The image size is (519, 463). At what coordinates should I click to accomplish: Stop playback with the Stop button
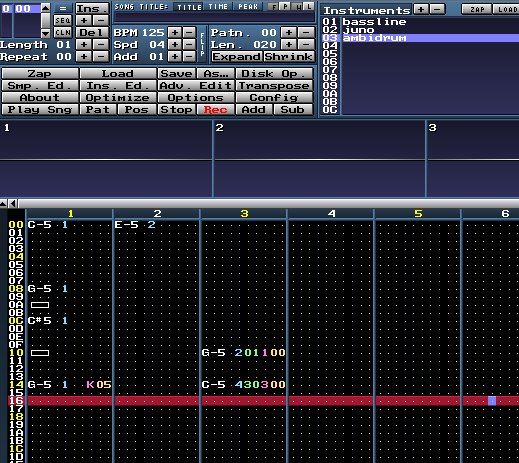pos(176,110)
